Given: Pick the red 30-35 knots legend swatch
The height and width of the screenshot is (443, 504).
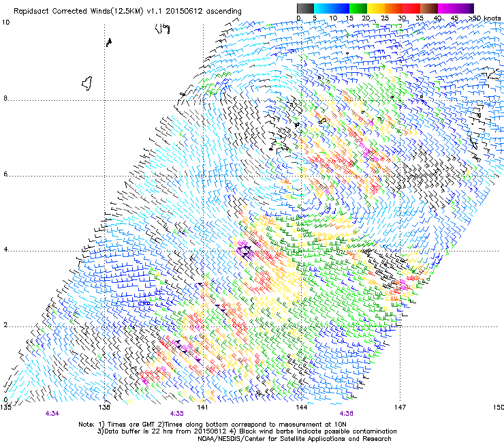Looking at the screenshot, I should [411, 8].
